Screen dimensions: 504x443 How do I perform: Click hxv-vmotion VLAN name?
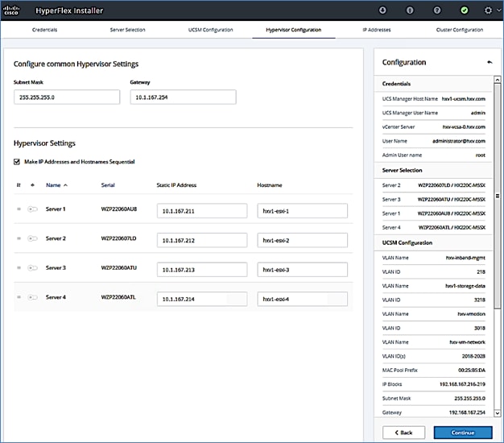coord(472,314)
